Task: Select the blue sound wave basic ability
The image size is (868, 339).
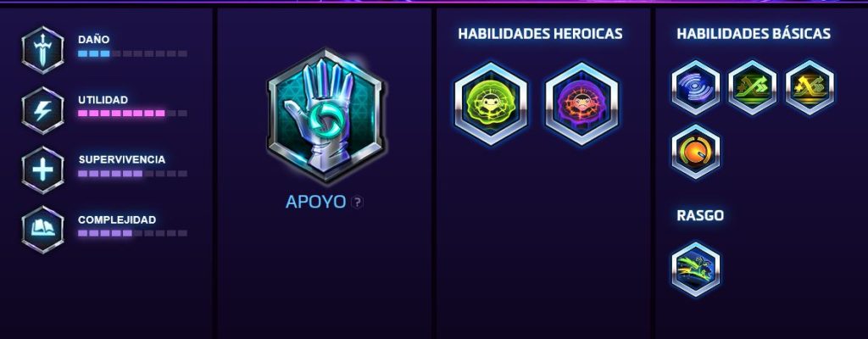Action: coord(696,87)
